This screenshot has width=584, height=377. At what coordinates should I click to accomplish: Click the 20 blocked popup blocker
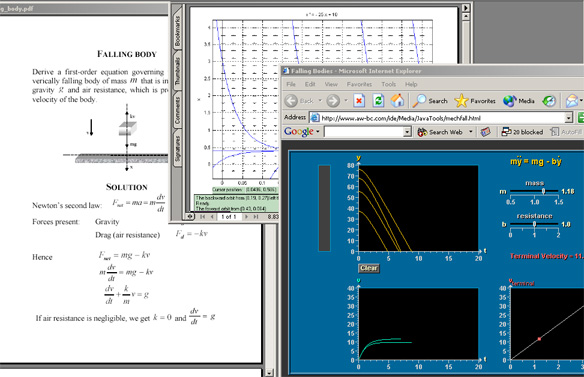tap(522, 132)
